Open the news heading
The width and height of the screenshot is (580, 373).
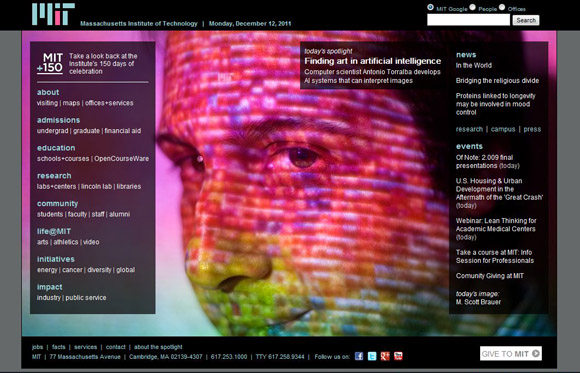tap(466, 55)
